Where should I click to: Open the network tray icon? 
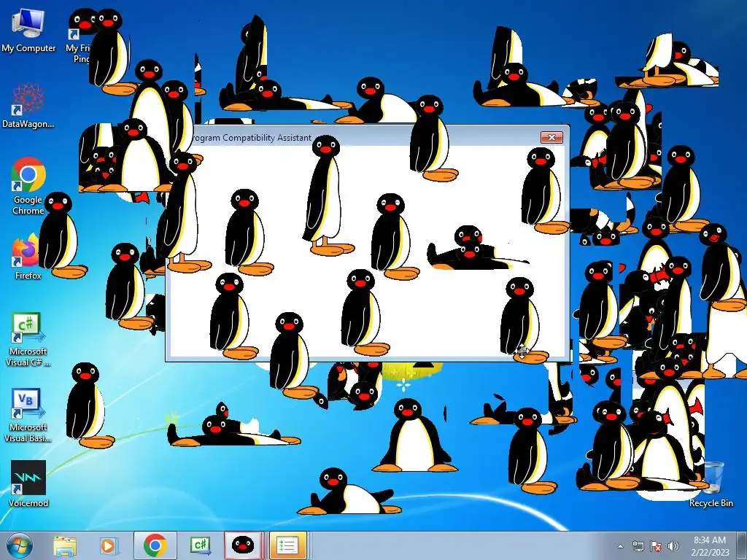[x=638, y=546]
